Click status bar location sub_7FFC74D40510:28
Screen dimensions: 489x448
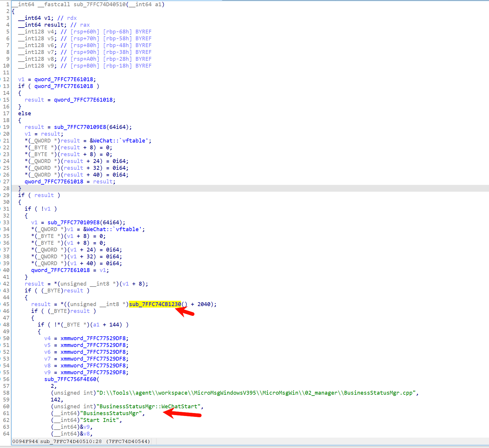coord(71,441)
